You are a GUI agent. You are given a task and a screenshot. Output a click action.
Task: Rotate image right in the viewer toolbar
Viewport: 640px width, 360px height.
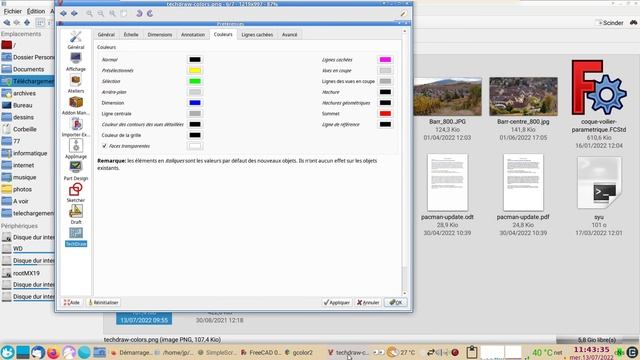[150, 13]
